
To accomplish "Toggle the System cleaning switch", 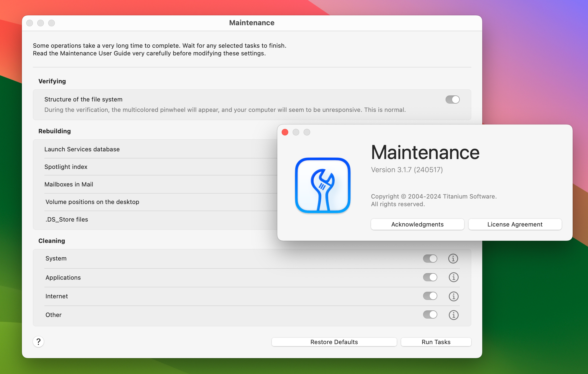I will click(x=430, y=259).
